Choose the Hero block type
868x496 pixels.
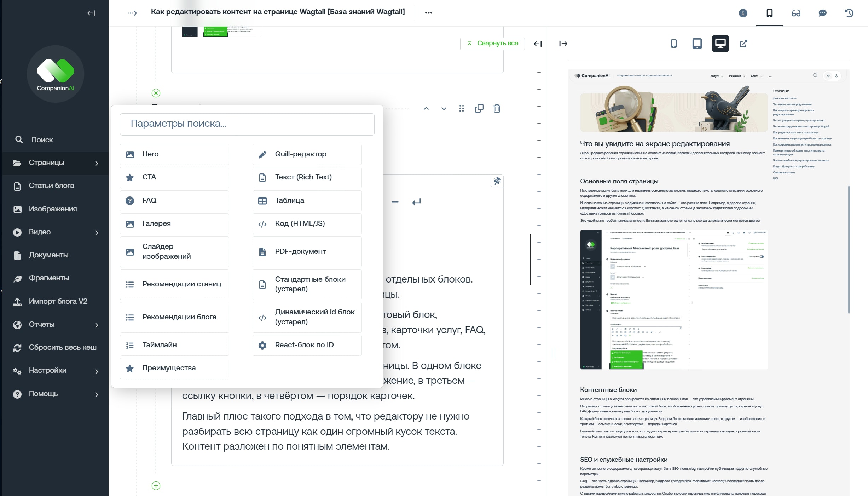(x=174, y=154)
